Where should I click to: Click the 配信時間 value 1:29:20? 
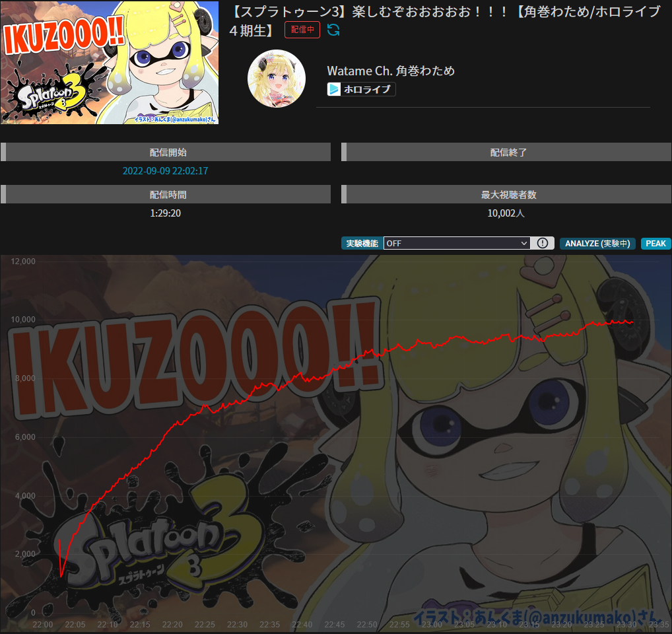166,213
